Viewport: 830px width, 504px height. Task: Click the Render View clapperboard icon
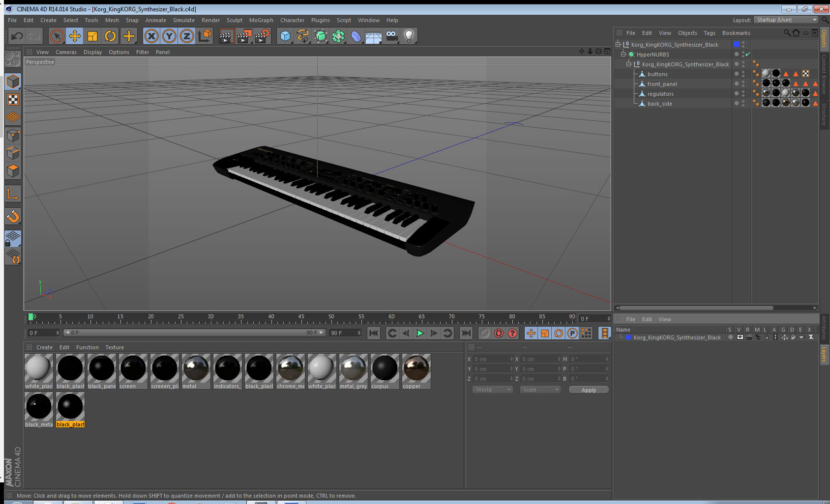click(226, 36)
